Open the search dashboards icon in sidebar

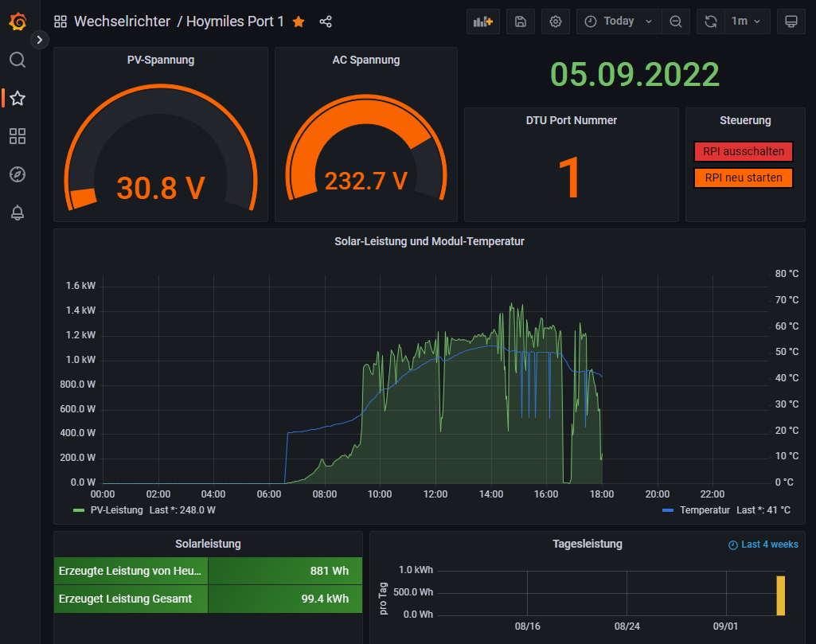pos(18,60)
